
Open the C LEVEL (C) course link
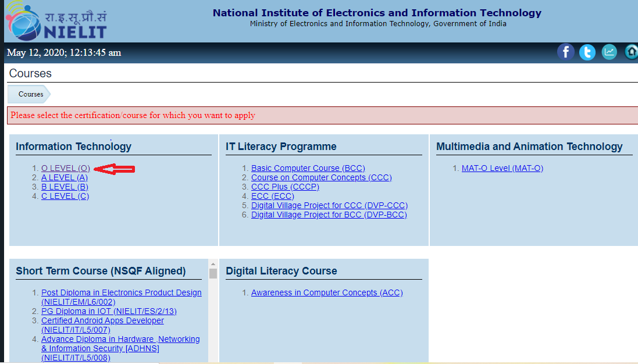click(x=65, y=196)
